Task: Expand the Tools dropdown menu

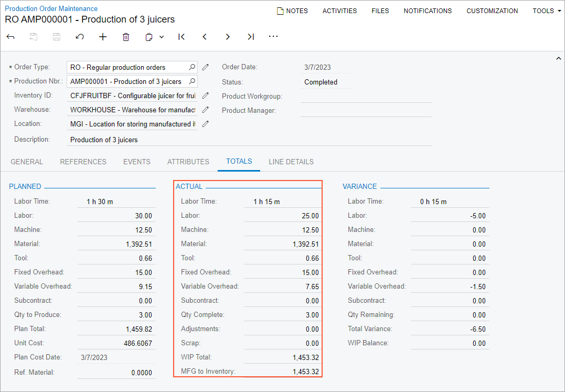Action: click(x=547, y=10)
